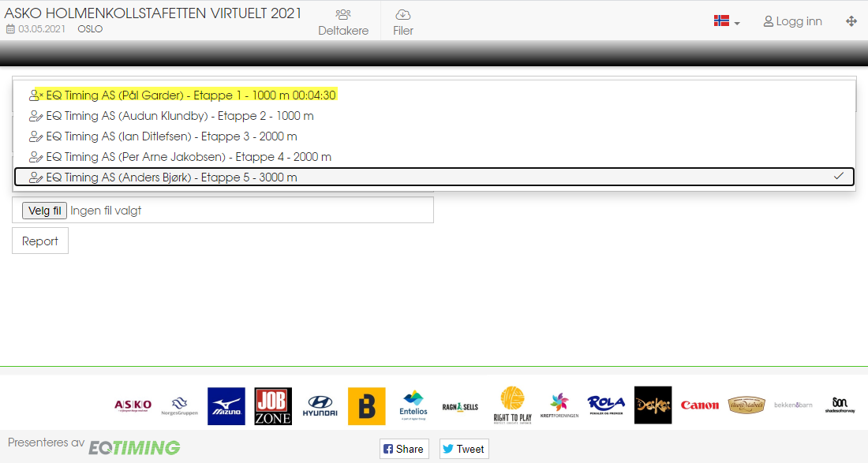Click the Hyundai sponsor logo
The height and width of the screenshot is (463, 868).
pos(320,406)
